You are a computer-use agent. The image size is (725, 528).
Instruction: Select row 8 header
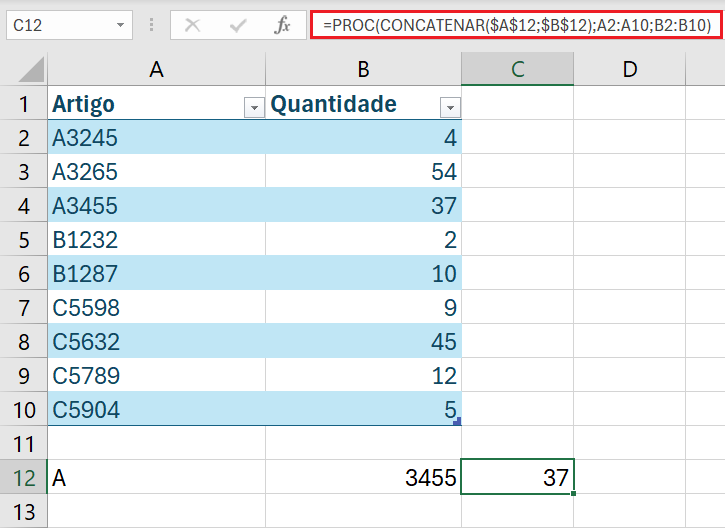click(24, 341)
